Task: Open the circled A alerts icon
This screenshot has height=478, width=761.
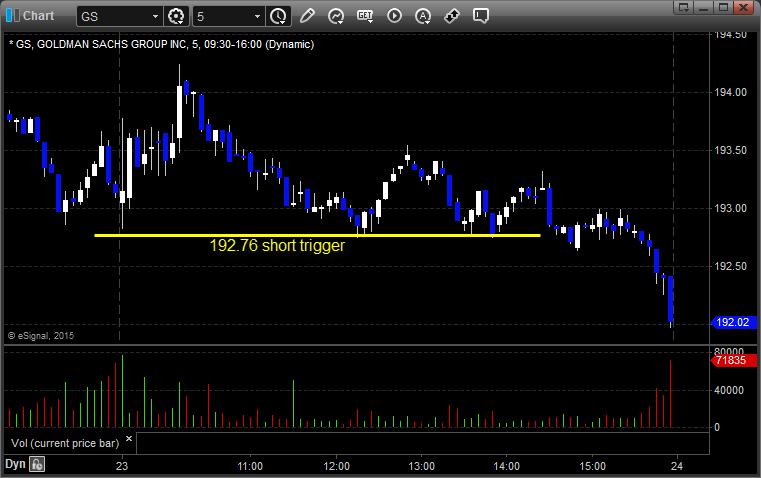Action: coord(423,16)
